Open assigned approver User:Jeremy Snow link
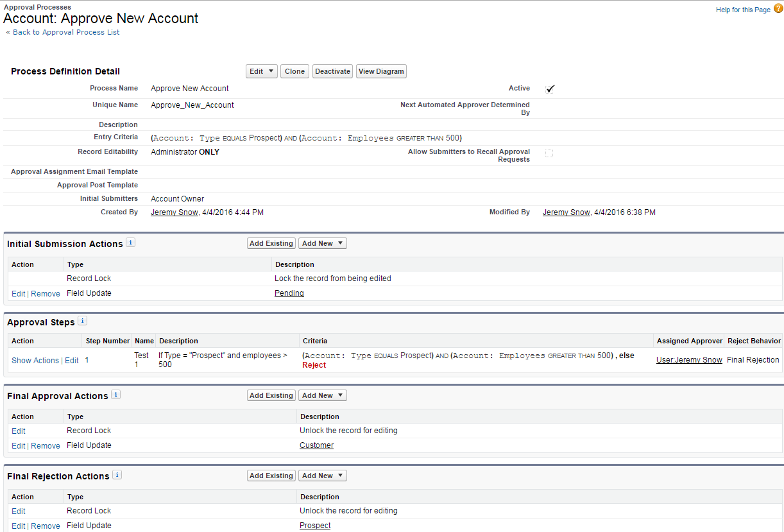This screenshot has width=784, height=532. point(689,360)
